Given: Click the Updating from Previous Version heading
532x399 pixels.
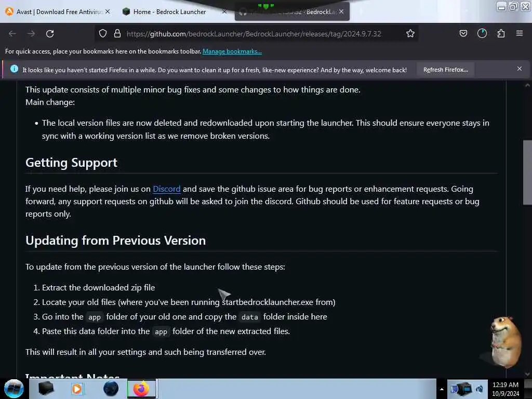Looking at the screenshot, I should [116, 241].
